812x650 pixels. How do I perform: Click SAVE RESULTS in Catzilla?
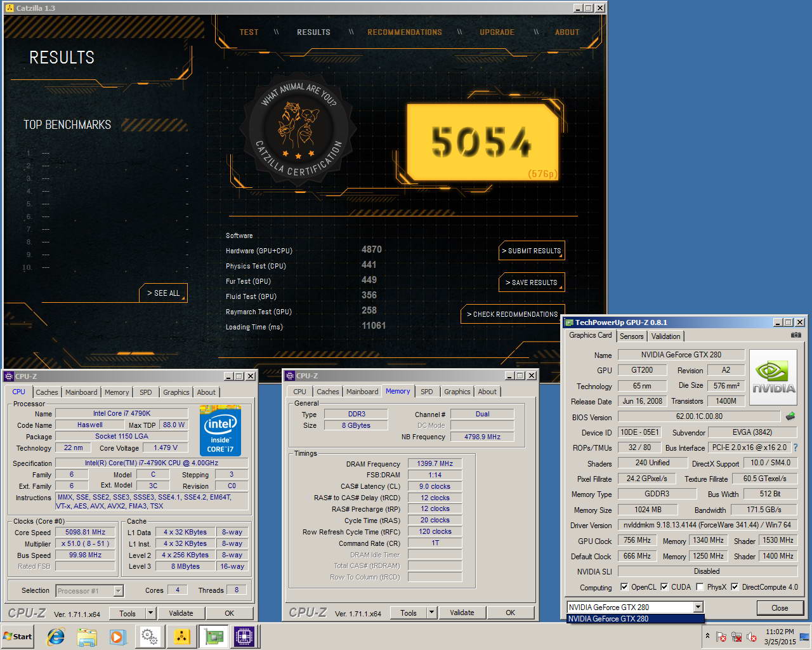[x=532, y=282]
